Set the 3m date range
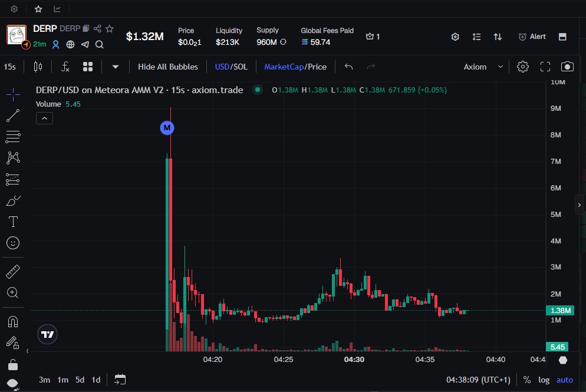Viewport: 586px width, 392px height. [x=44, y=380]
